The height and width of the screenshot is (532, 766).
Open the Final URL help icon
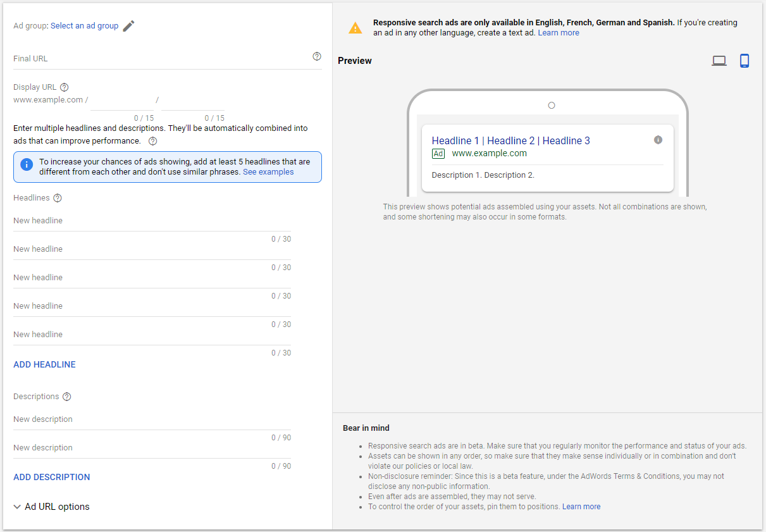317,56
